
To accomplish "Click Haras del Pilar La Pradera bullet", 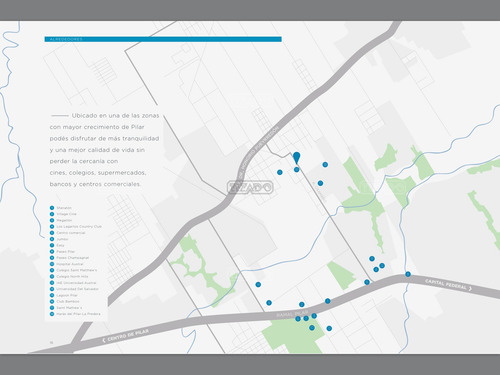I will pyautogui.click(x=52, y=314).
